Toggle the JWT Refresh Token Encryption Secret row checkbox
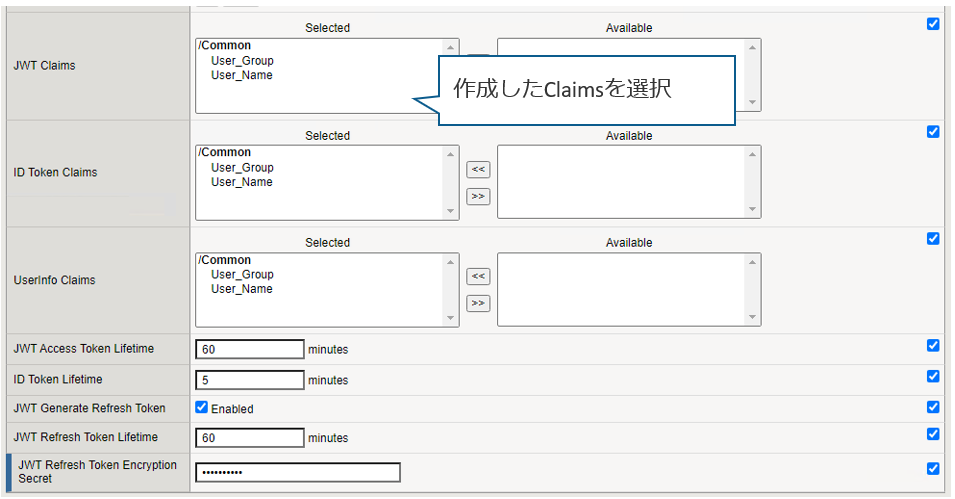The image size is (955, 499). click(x=933, y=468)
